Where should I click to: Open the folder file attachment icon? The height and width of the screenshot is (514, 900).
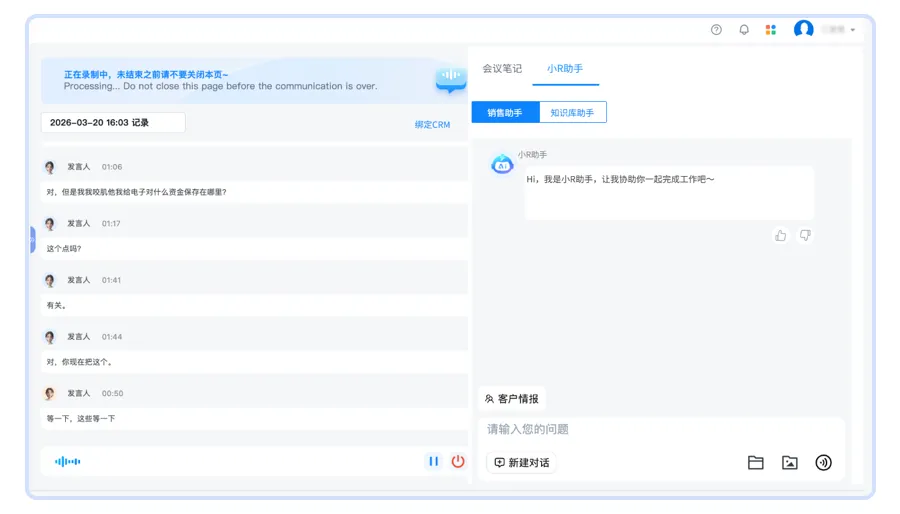755,462
